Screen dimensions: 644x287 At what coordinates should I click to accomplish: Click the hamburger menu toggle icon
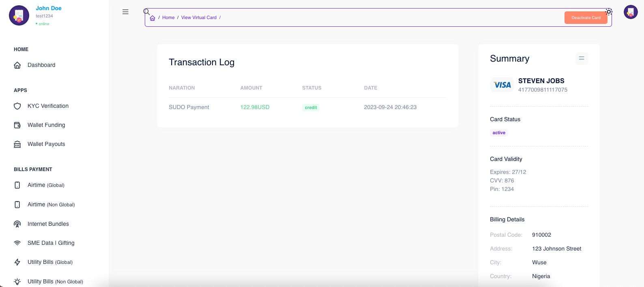[x=125, y=12]
